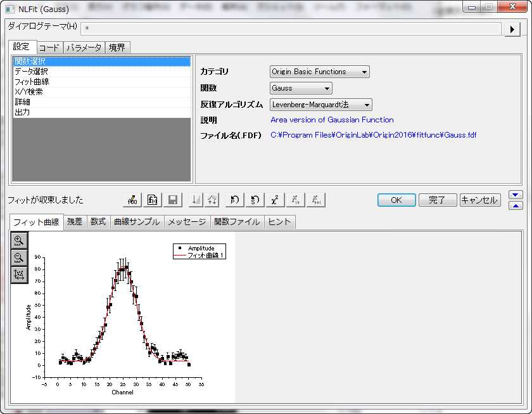The image size is (532, 414).
Task: Click the zoom out magnifier on preview
Action: [x=19, y=258]
